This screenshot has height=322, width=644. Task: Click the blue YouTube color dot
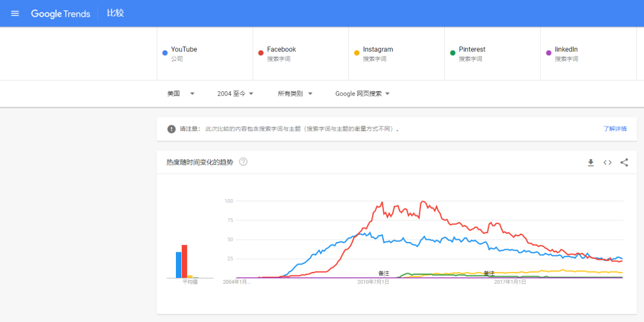[x=165, y=53]
